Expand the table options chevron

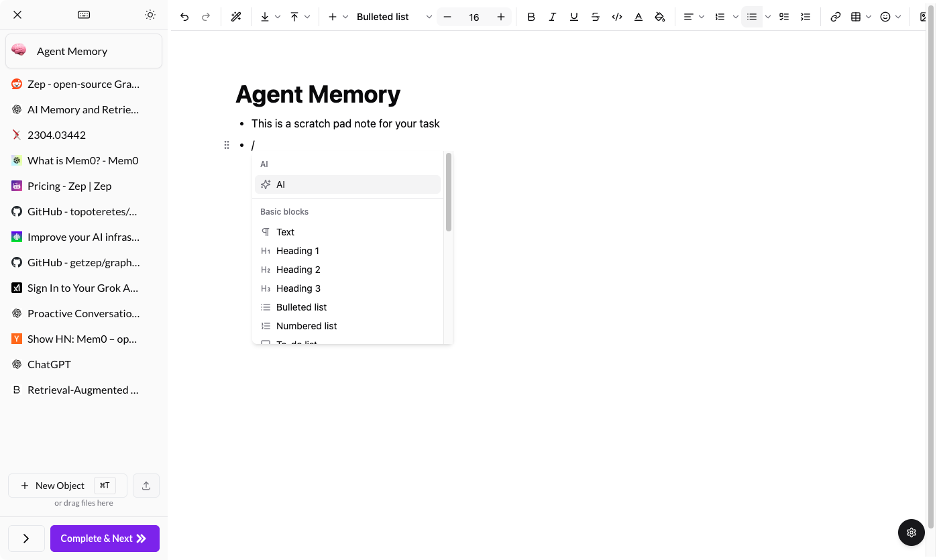[x=869, y=17]
